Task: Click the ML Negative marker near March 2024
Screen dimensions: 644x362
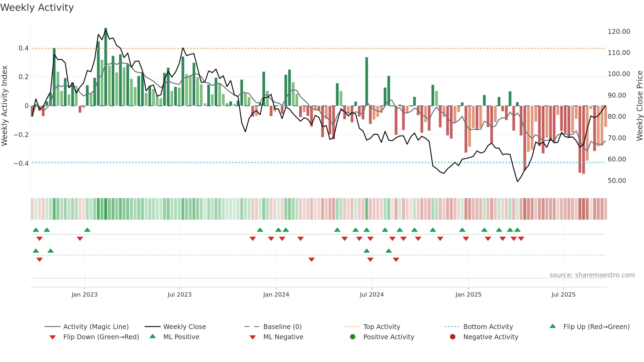Action: pos(312,260)
